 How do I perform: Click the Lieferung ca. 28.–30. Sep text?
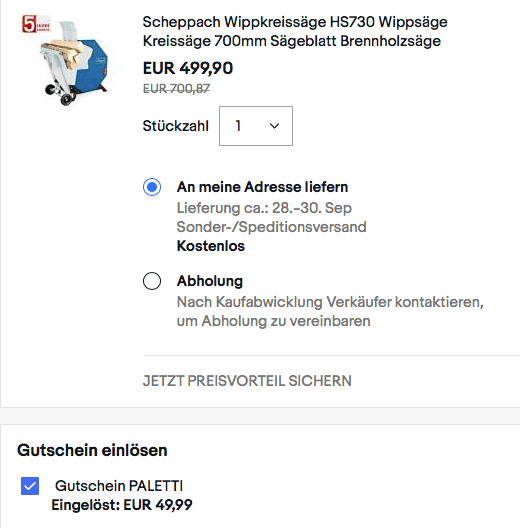(264, 208)
